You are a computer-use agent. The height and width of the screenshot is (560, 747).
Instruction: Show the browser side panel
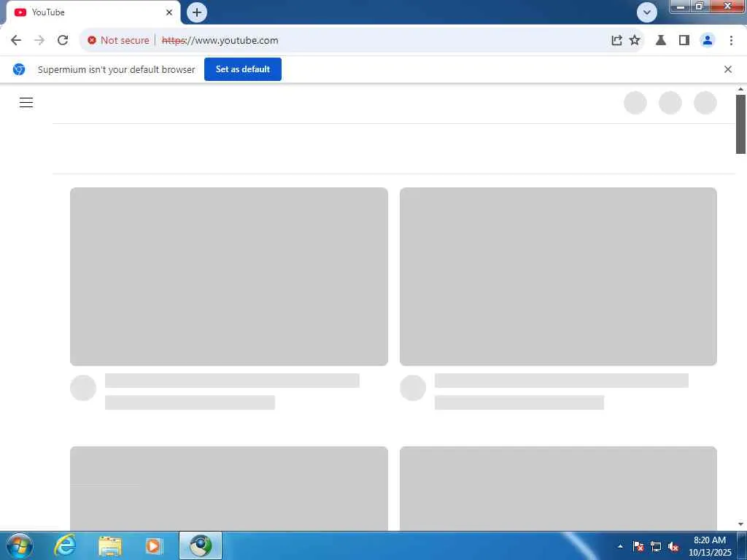tap(684, 41)
